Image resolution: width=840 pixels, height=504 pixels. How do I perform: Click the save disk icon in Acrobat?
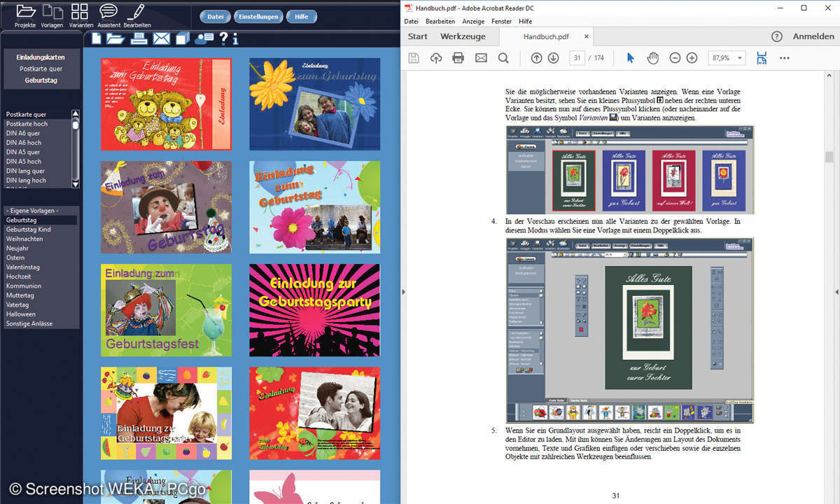point(414,58)
